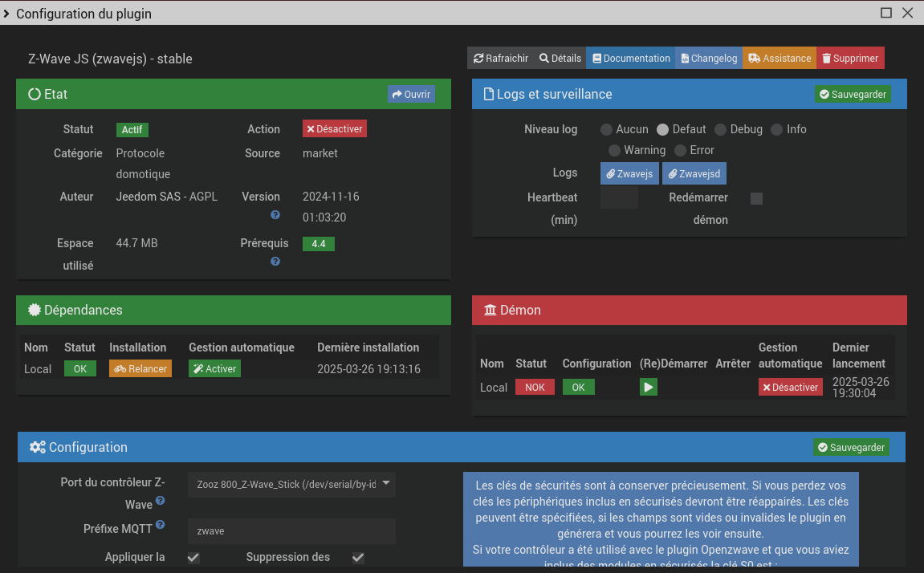Screen dimensions: 924x573
Task: Click the green 4.4 prerequisite badge
Action: [x=318, y=244]
